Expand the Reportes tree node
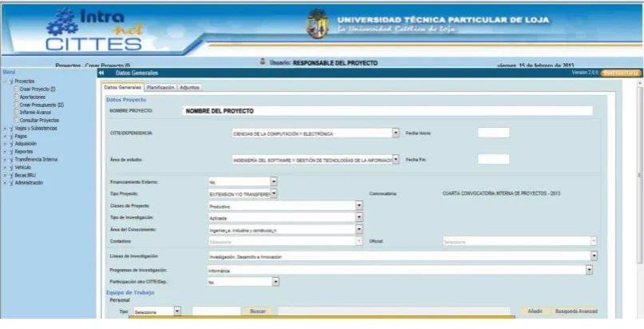The image size is (644, 329). pyautogui.click(x=5, y=152)
